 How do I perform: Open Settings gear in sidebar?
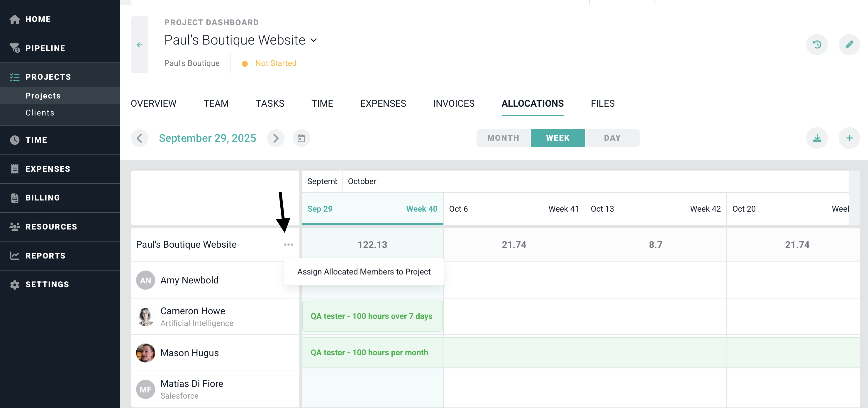(47, 284)
